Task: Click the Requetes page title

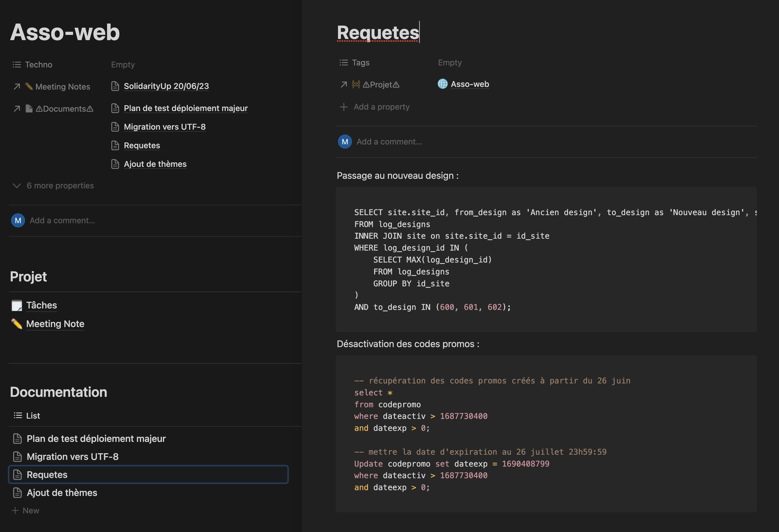Action: [x=378, y=33]
